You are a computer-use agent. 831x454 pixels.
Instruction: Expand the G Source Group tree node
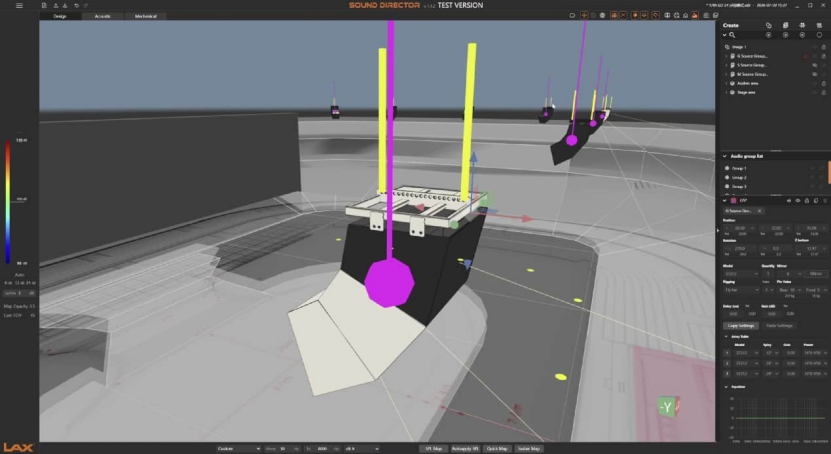tap(727, 56)
